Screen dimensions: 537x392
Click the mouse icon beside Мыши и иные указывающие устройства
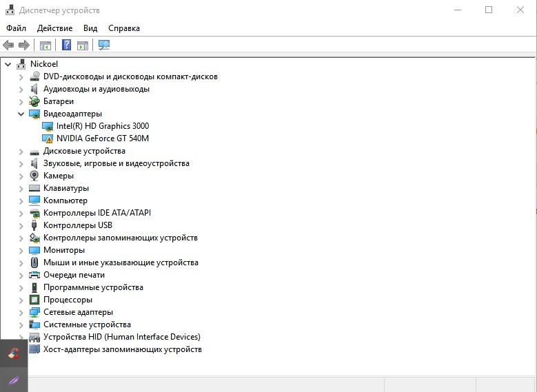[34, 262]
